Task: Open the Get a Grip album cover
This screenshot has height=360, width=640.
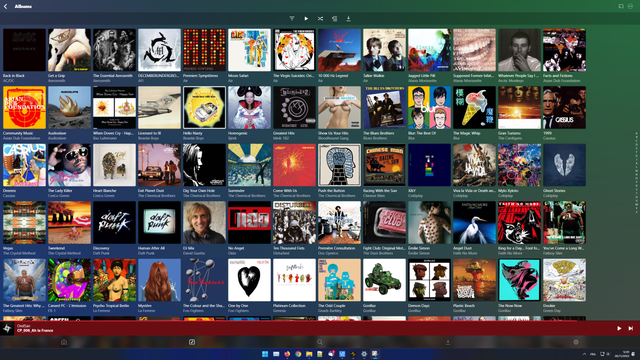Action: tap(69, 50)
